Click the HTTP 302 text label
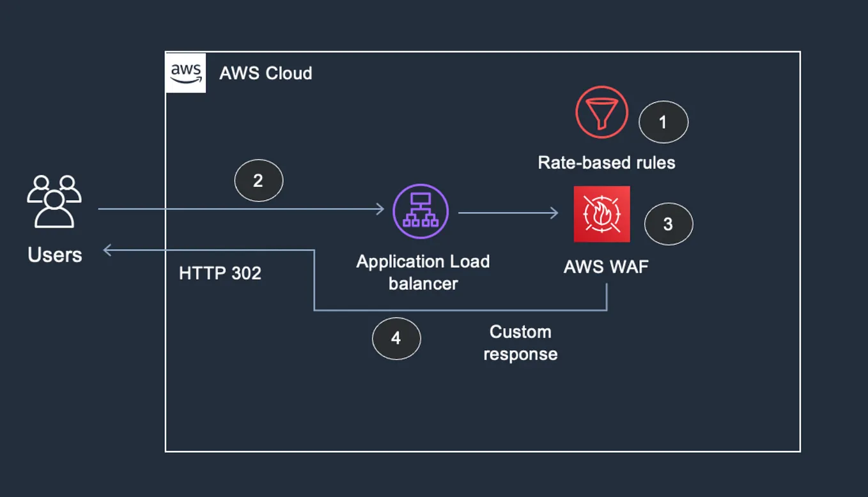Viewport: 868px width, 497px height. 220,273
